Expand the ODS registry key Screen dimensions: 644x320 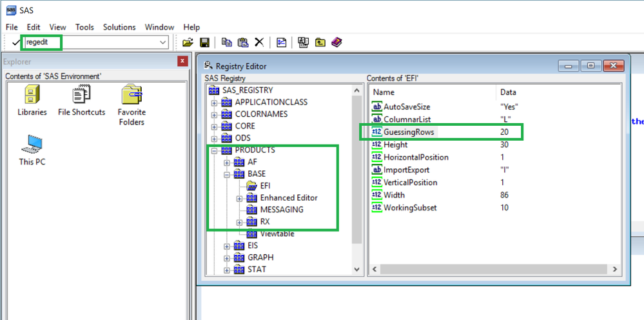(214, 139)
